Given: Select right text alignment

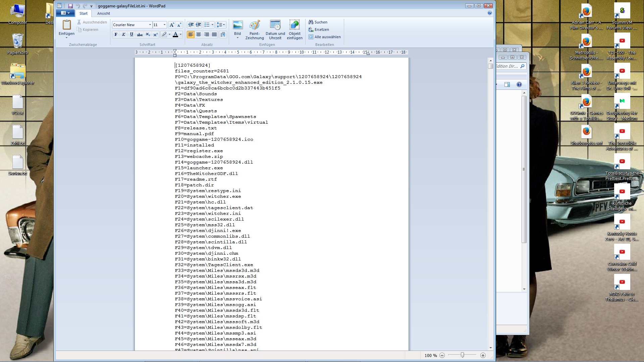Looking at the screenshot, I should point(206,35).
